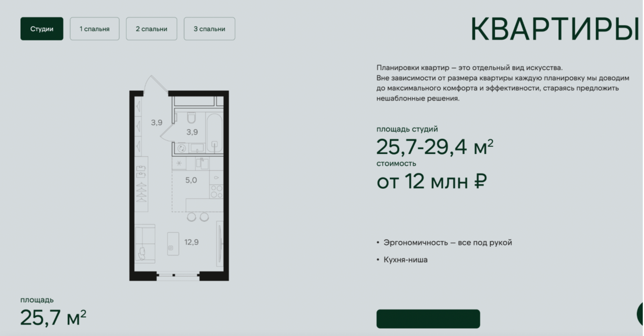Click the stove burners icon in the kitchen
644x336 pixels.
217,192
